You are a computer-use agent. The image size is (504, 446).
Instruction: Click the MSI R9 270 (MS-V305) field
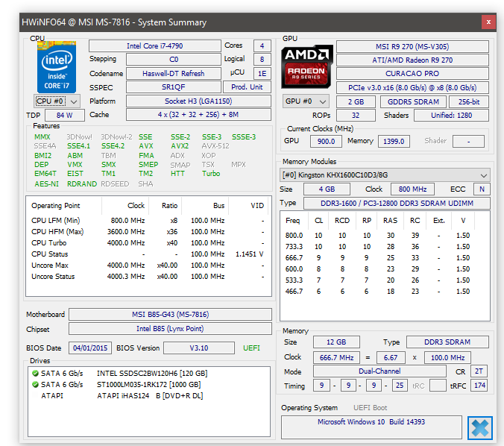tap(412, 47)
